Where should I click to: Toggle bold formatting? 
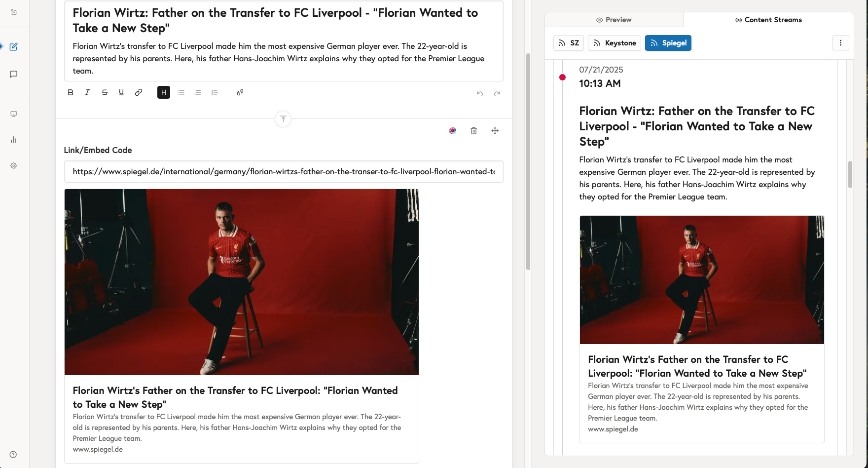point(71,92)
